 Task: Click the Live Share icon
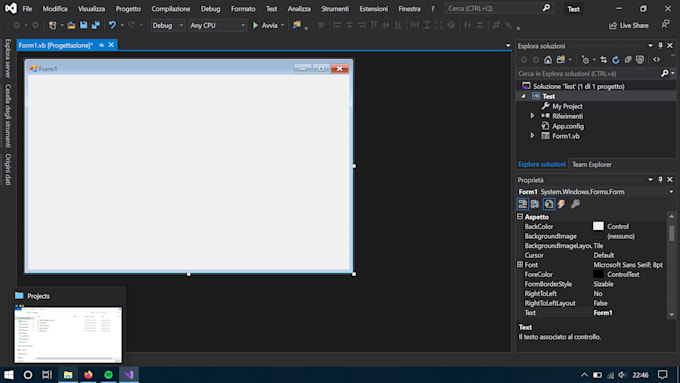point(613,26)
